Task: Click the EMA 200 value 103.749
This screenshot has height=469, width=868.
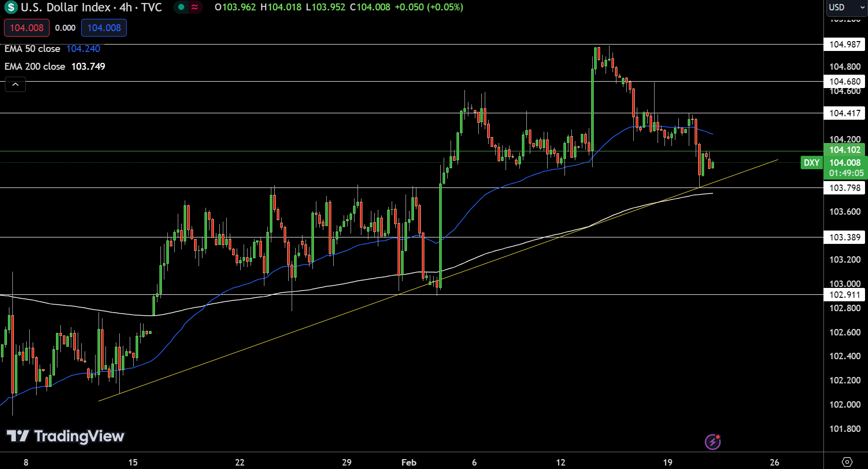Action: coord(88,66)
